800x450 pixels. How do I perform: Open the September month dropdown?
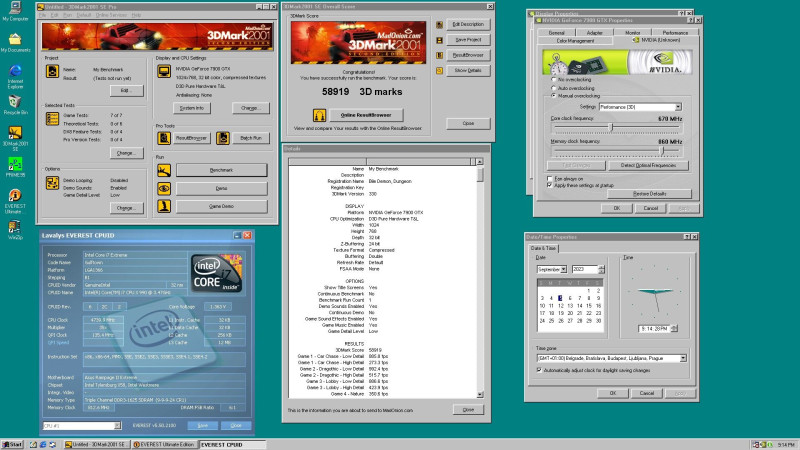point(563,269)
